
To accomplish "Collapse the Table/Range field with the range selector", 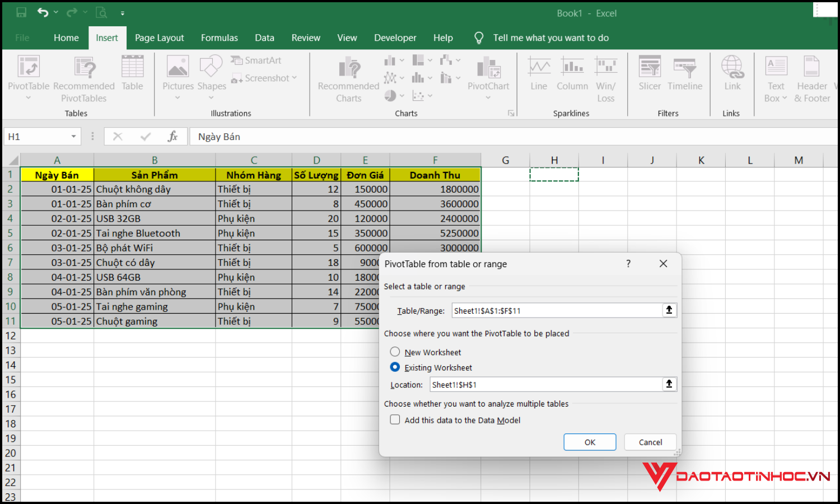I will coord(669,310).
